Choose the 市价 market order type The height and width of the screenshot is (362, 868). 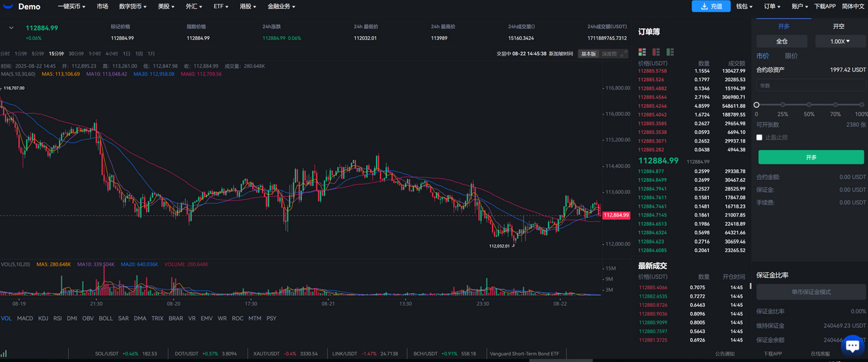pos(762,56)
